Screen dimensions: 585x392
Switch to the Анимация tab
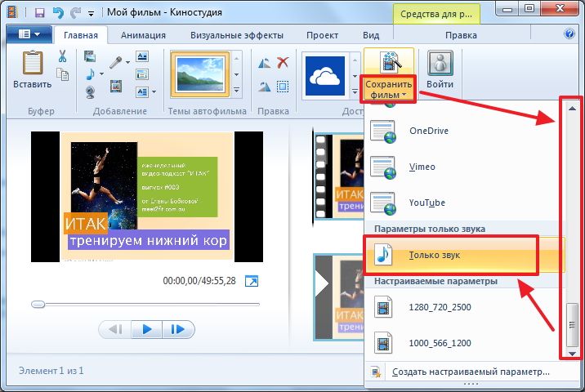[x=143, y=35]
